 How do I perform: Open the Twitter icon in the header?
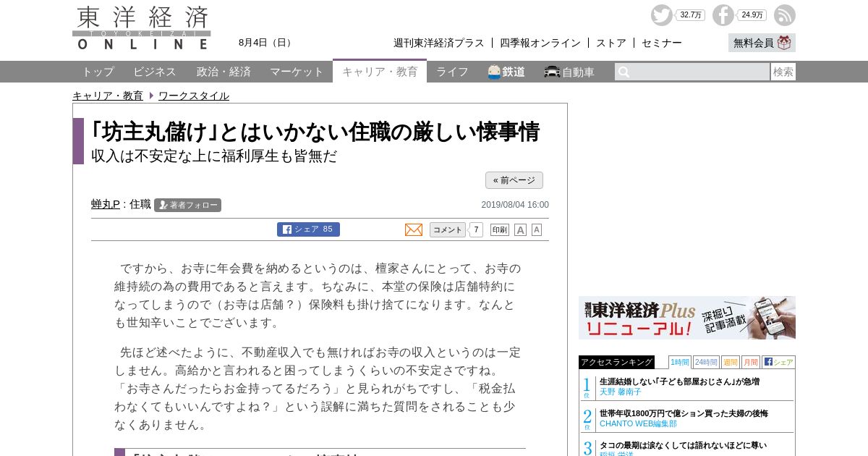coord(661,15)
